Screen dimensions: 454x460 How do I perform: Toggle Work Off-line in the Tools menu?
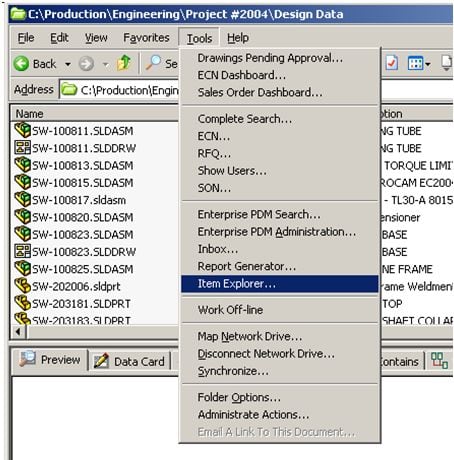tap(230, 310)
